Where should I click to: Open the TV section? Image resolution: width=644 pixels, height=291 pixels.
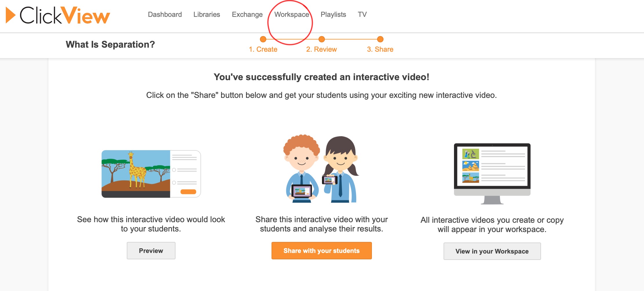(x=362, y=15)
